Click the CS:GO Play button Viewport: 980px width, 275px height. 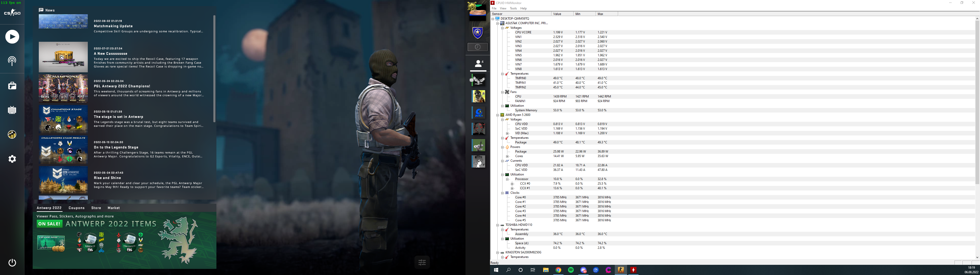coord(12,37)
